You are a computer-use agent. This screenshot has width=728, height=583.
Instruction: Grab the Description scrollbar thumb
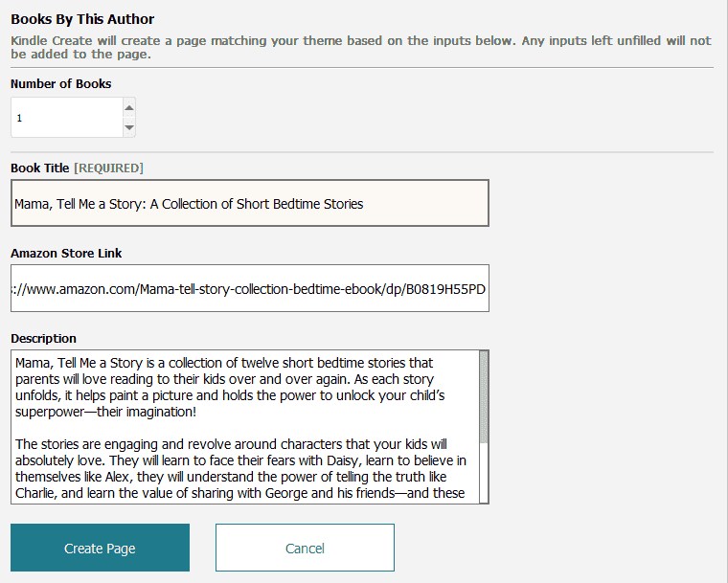(484, 397)
